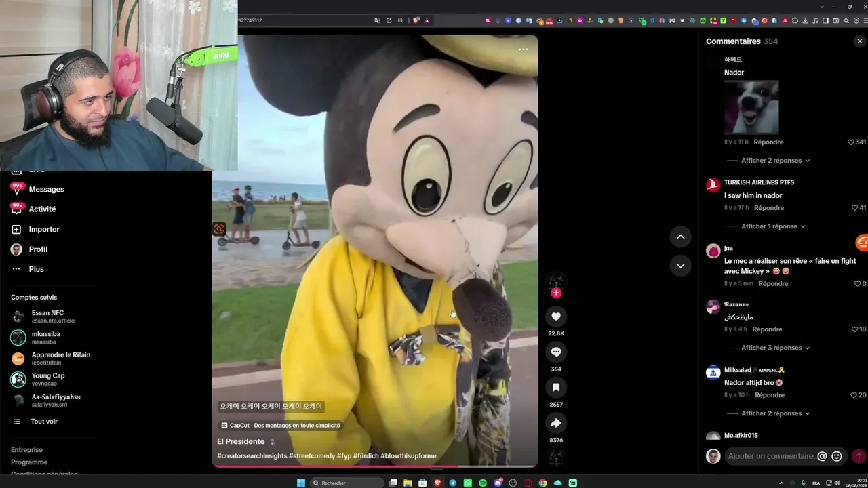This screenshot has height=488, width=868.
Task: Share the video with the arrow icon
Action: pos(556,423)
